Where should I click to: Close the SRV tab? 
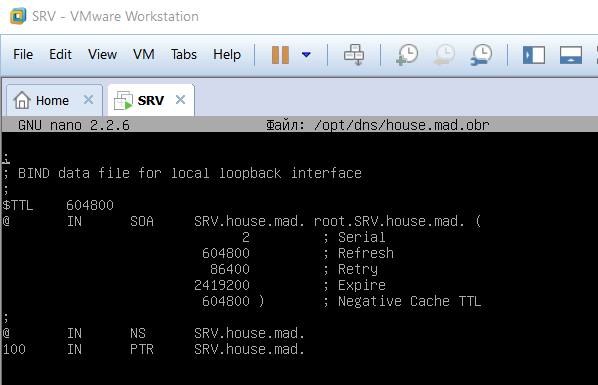pyautogui.click(x=180, y=100)
